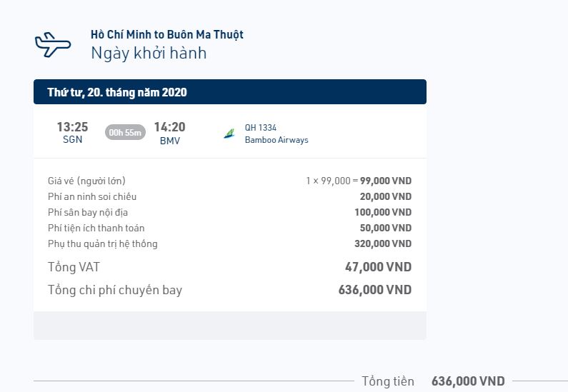Viewport: 568px width, 392px height.
Task: Click the SGN airport code
Action: (x=72, y=139)
